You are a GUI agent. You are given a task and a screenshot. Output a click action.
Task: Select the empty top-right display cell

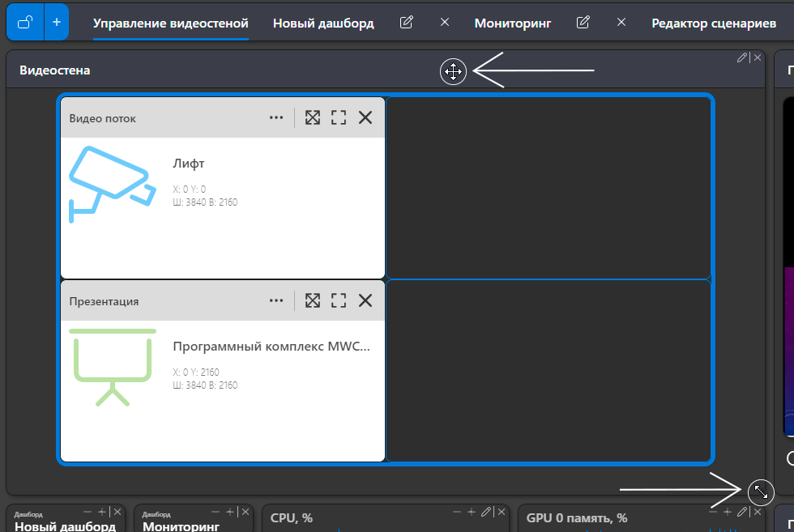[549, 188]
